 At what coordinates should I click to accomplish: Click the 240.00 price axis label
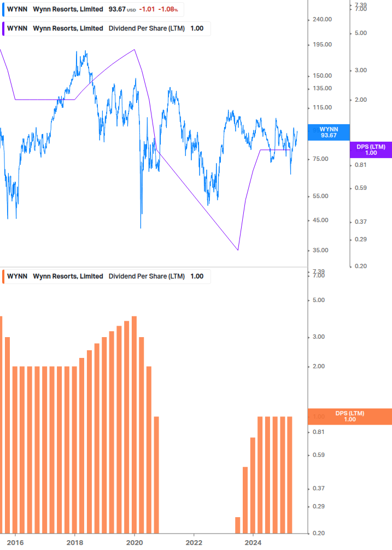[322, 19]
